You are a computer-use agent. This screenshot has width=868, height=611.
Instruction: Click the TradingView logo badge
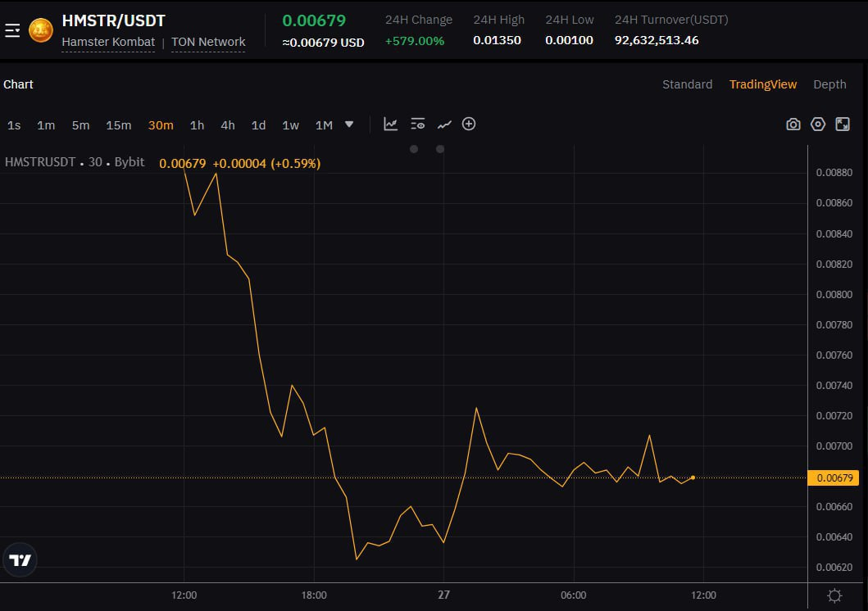[20, 560]
